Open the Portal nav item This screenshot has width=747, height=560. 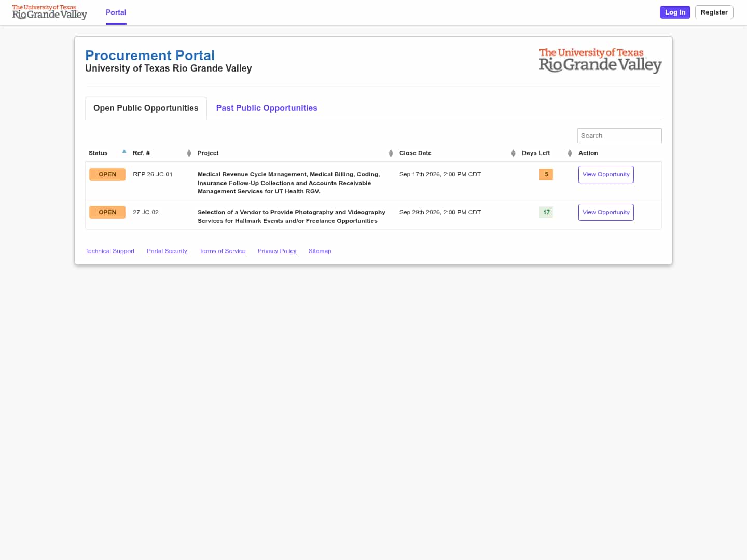pyautogui.click(x=116, y=12)
